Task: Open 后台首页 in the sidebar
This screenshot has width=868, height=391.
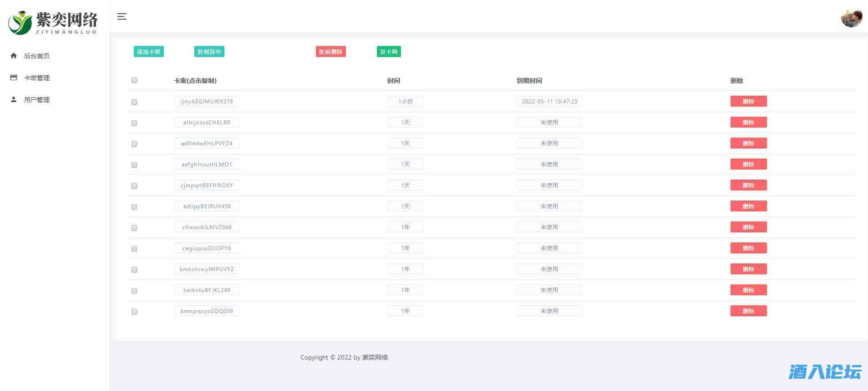Action: [36, 56]
